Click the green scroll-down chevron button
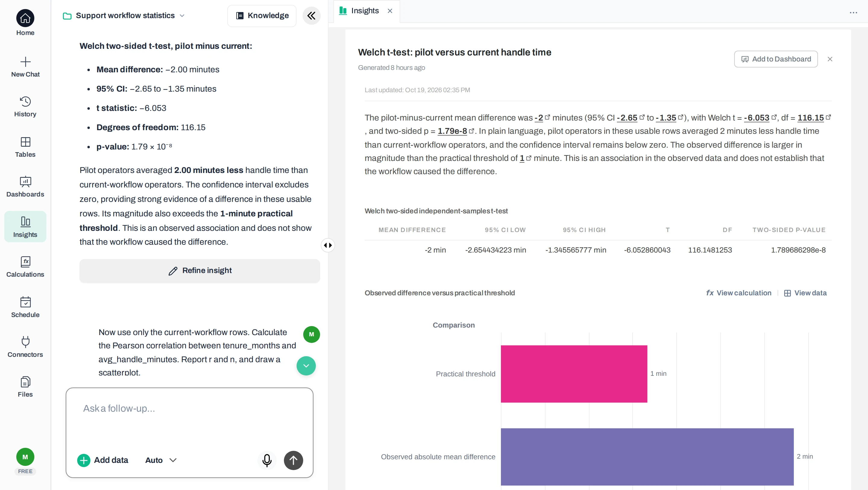This screenshot has width=868, height=490. [306, 366]
